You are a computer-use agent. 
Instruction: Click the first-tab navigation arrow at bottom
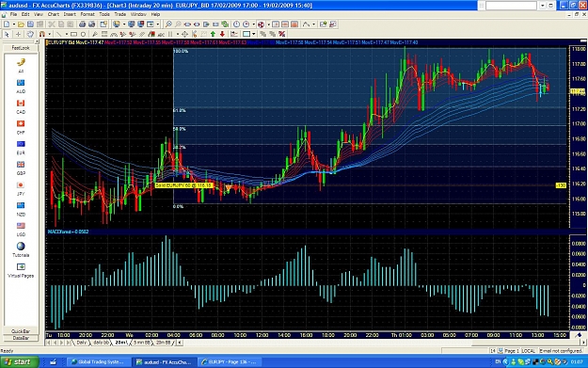[49, 343]
